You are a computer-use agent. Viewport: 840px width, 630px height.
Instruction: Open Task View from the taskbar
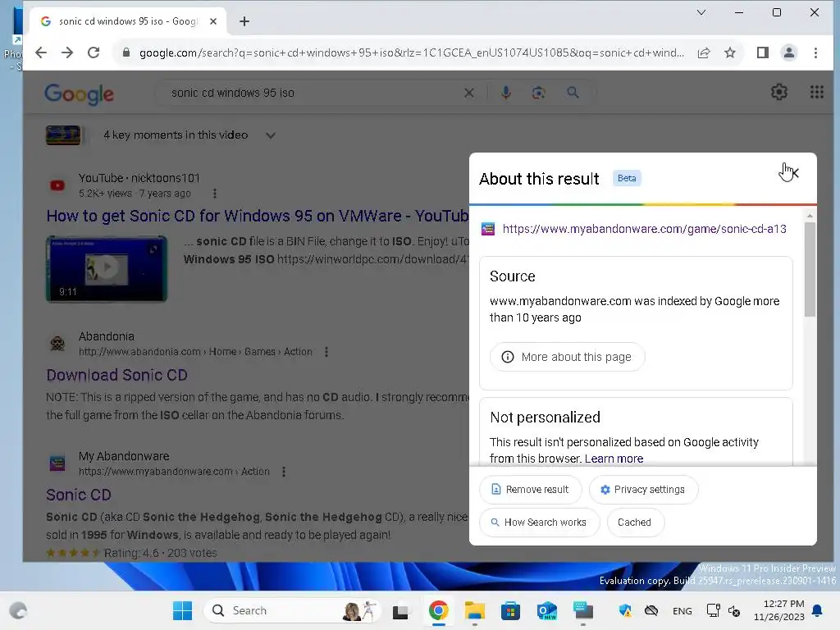[x=400, y=611]
